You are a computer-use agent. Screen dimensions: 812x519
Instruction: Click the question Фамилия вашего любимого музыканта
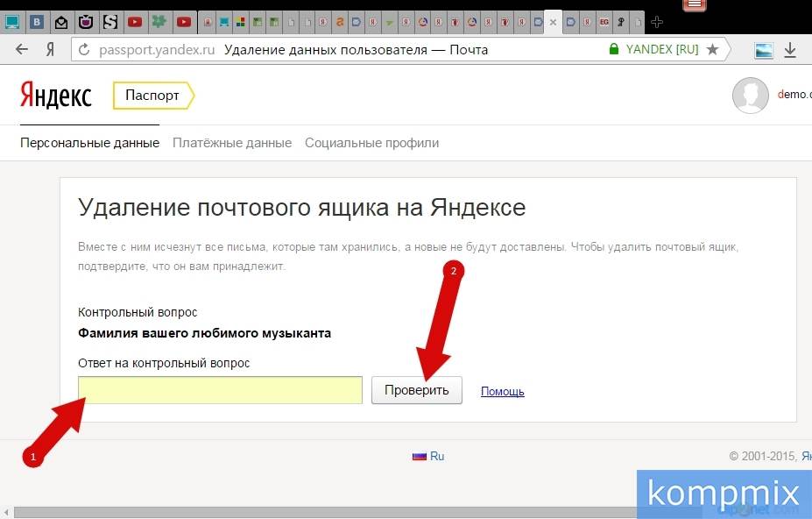205,333
